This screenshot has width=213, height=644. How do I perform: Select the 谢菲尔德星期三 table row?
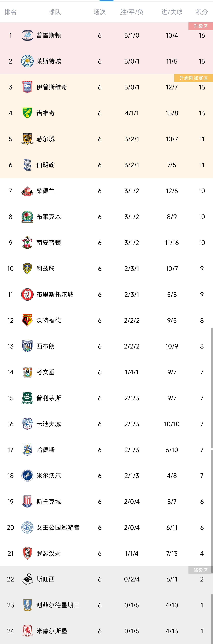(106, 605)
